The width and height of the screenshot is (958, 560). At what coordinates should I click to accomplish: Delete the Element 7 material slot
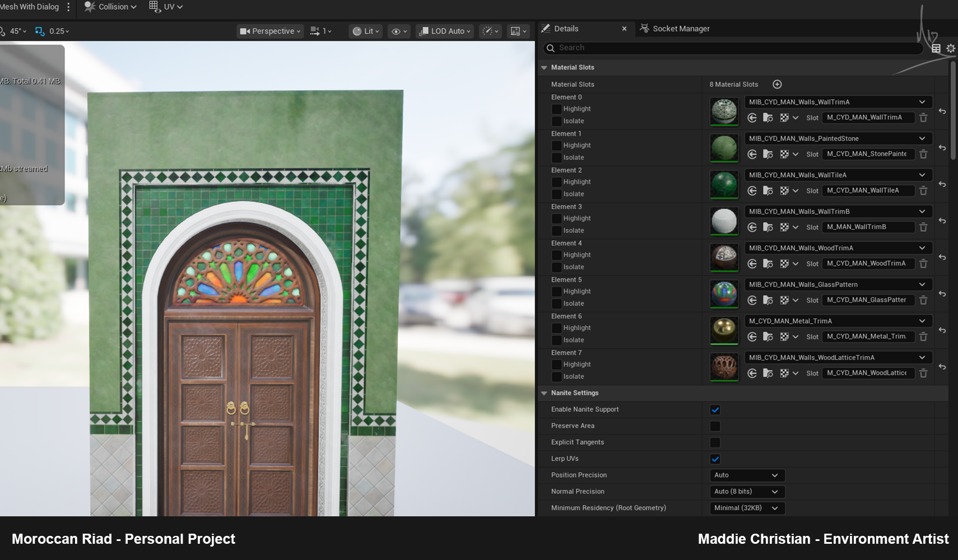pyautogui.click(x=923, y=373)
